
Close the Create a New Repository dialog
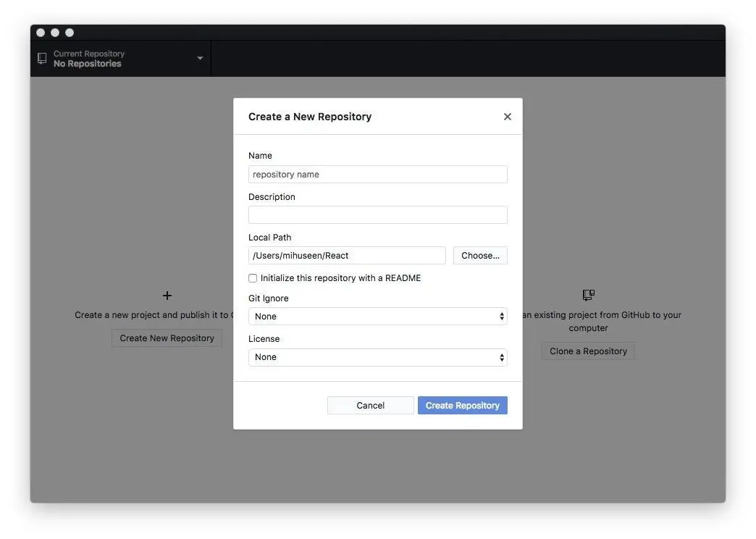coord(507,117)
